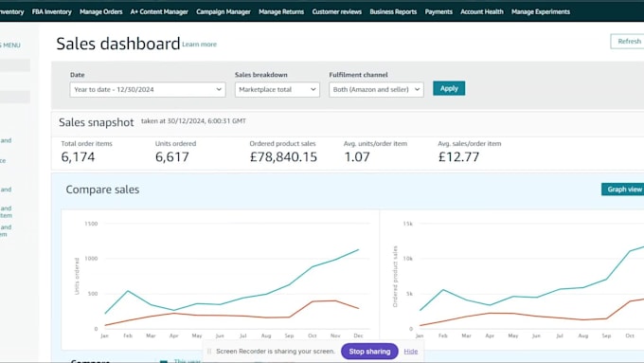This screenshot has width=644, height=363.
Task: Click the Sales dashboard heading
Action: [x=118, y=44]
